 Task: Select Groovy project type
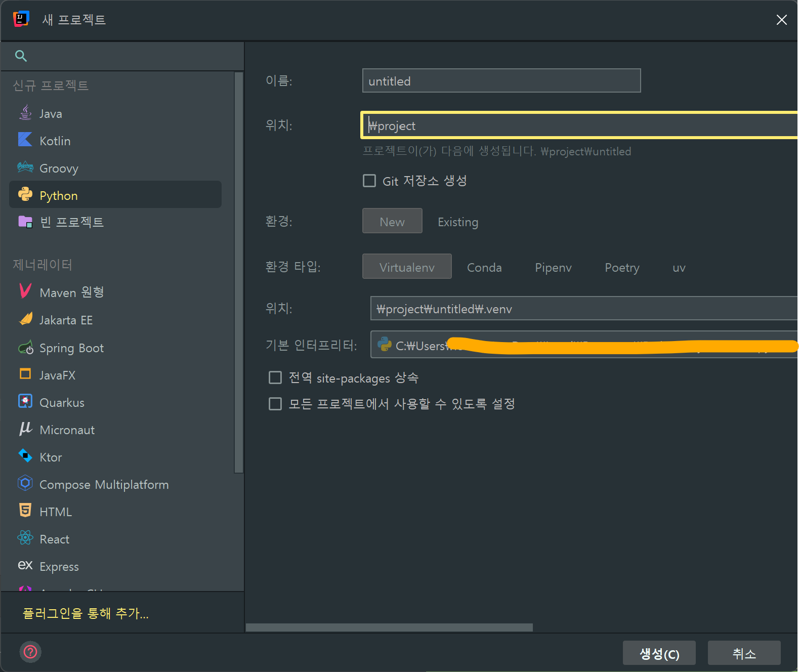115,168
